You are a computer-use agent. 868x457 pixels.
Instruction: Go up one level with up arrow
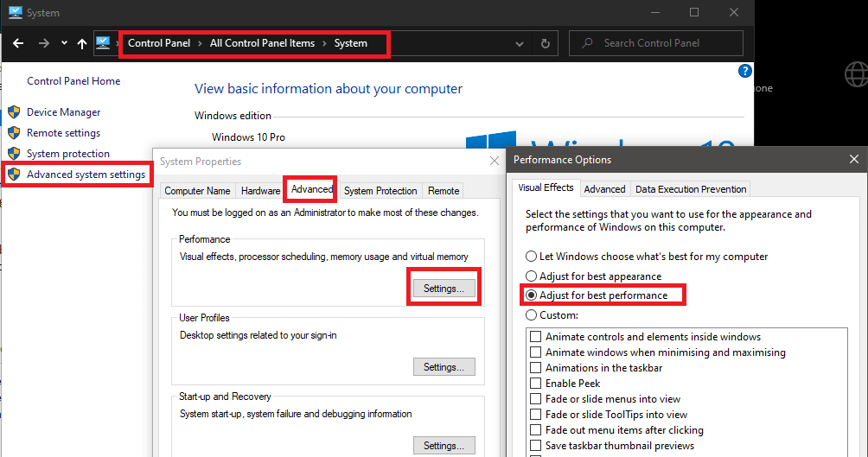click(x=82, y=44)
